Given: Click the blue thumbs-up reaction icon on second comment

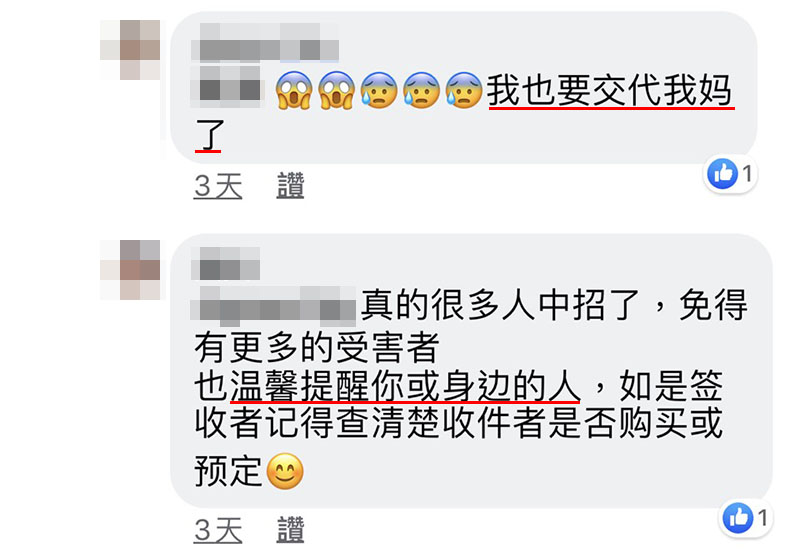Looking at the screenshot, I should pyautogui.click(x=738, y=518).
